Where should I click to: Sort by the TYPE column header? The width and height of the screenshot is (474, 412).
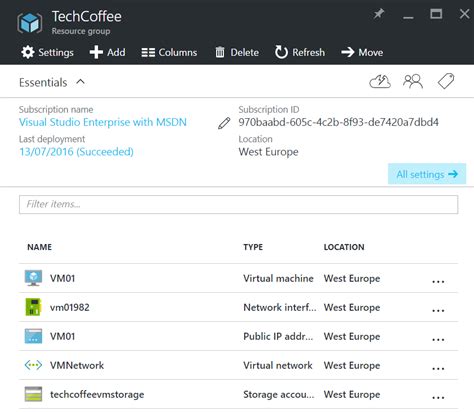[253, 247]
